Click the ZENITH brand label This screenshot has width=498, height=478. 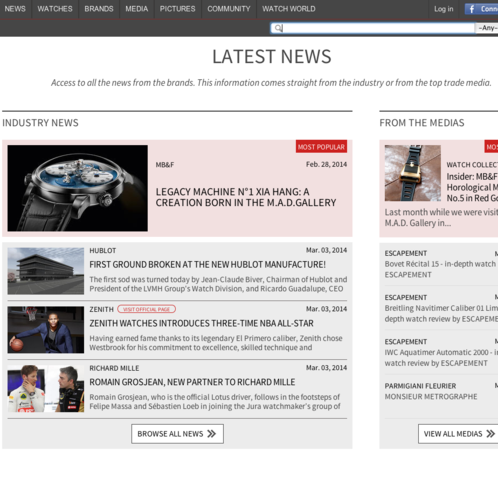101,309
